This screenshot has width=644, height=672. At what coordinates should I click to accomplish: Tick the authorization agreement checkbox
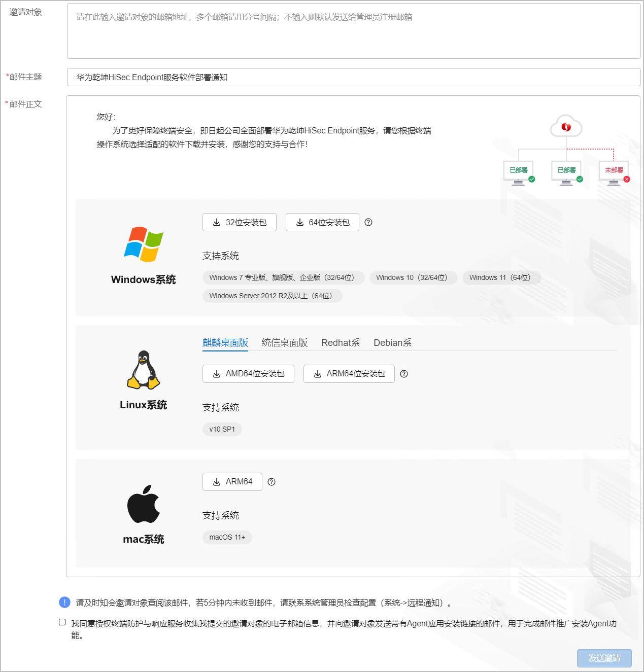(x=62, y=622)
